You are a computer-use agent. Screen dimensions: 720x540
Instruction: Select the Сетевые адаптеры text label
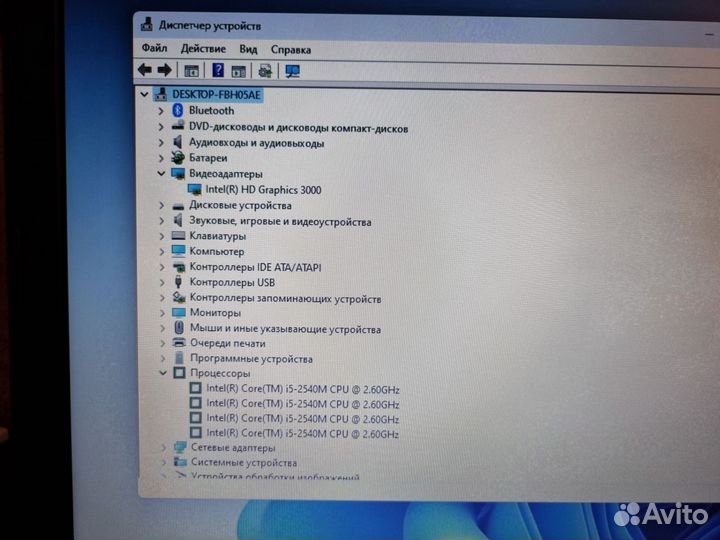pyautogui.click(x=233, y=447)
